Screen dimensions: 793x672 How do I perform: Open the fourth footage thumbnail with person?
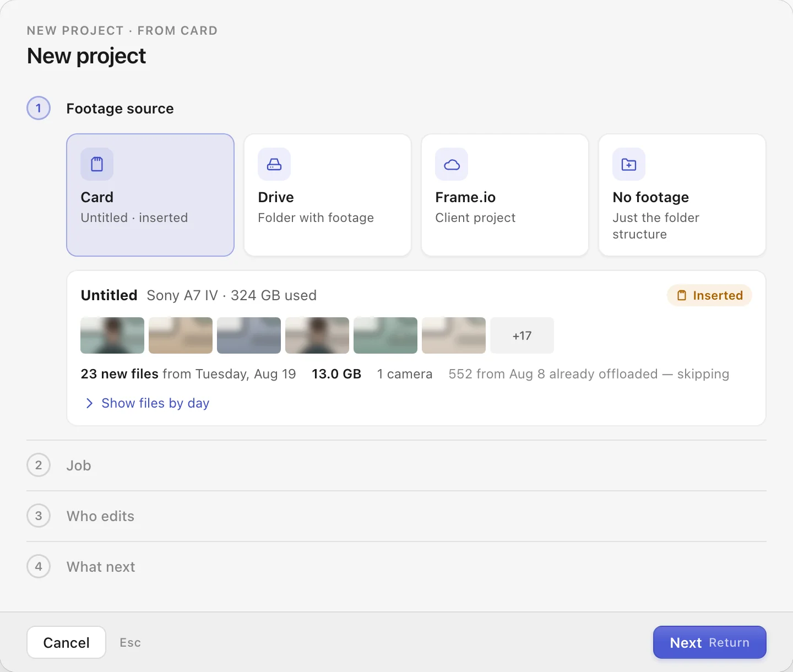pos(317,335)
